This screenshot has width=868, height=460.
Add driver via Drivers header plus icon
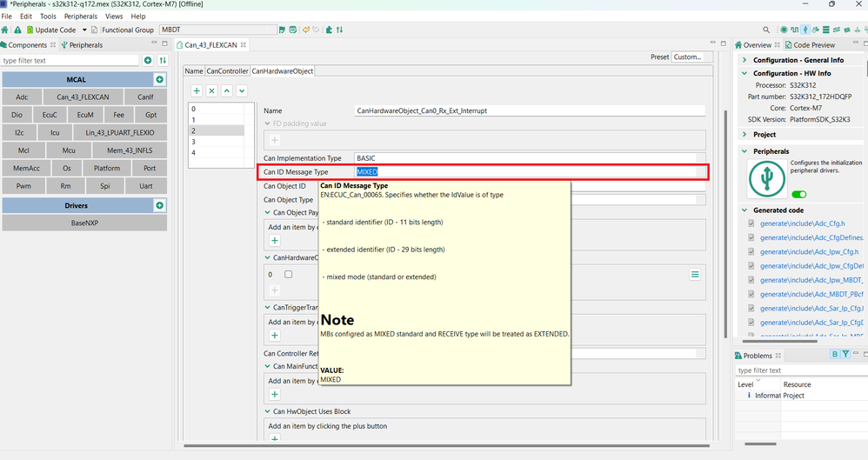tap(159, 205)
